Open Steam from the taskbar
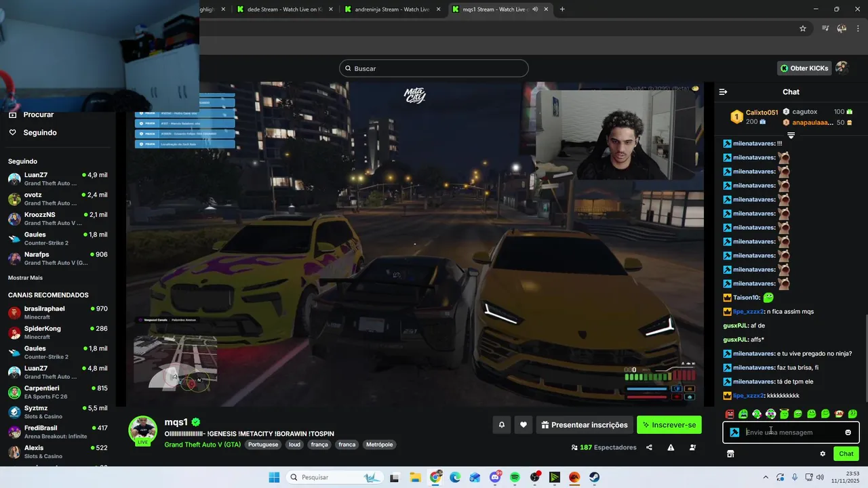The width and height of the screenshot is (868, 488). (x=594, y=478)
